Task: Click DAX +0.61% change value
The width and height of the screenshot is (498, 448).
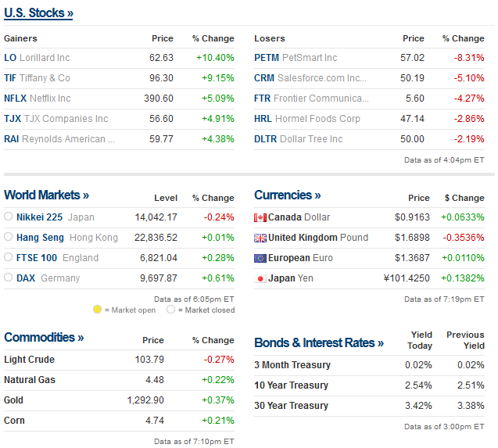Action: coord(218,278)
